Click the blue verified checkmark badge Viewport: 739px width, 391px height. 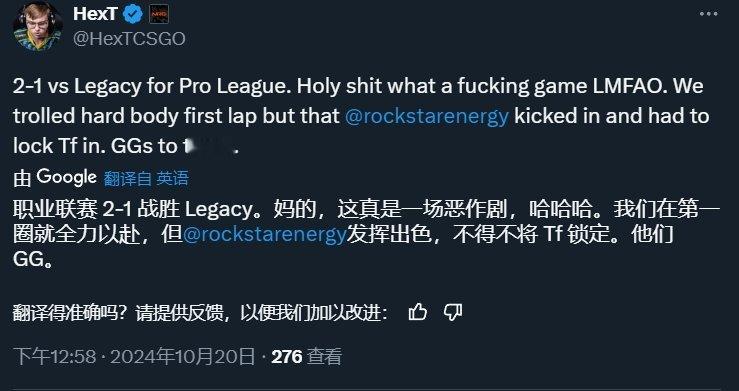(133, 14)
